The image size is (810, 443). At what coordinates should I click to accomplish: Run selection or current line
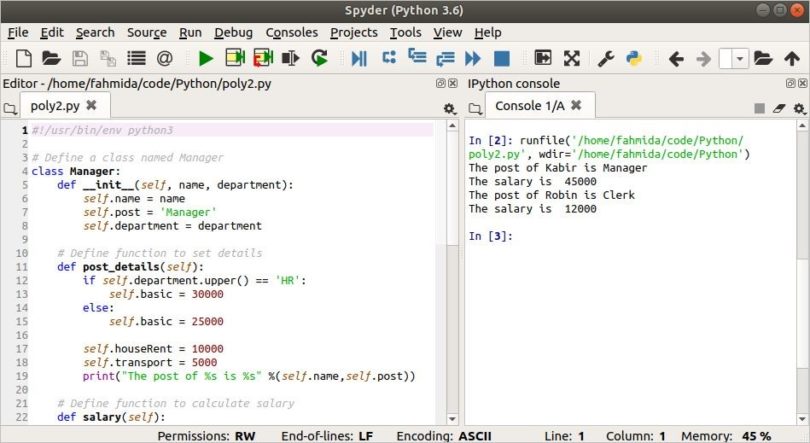pyautogui.click(x=290, y=58)
